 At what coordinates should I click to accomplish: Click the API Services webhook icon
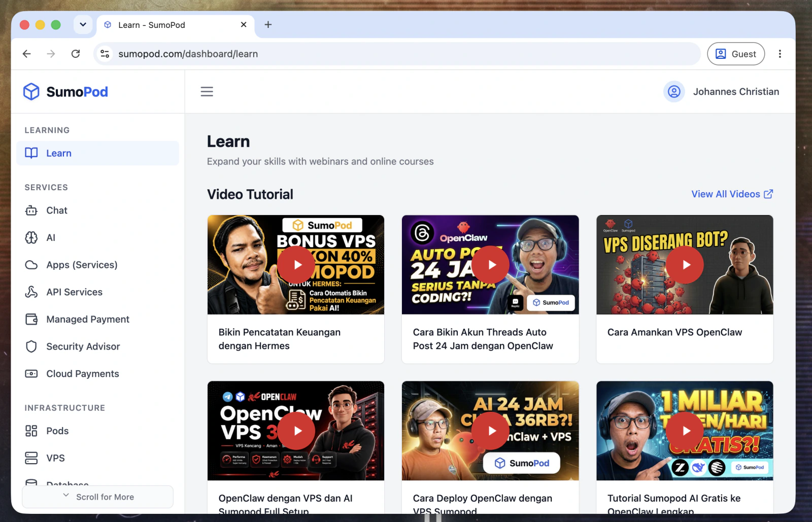click(31, 292)
